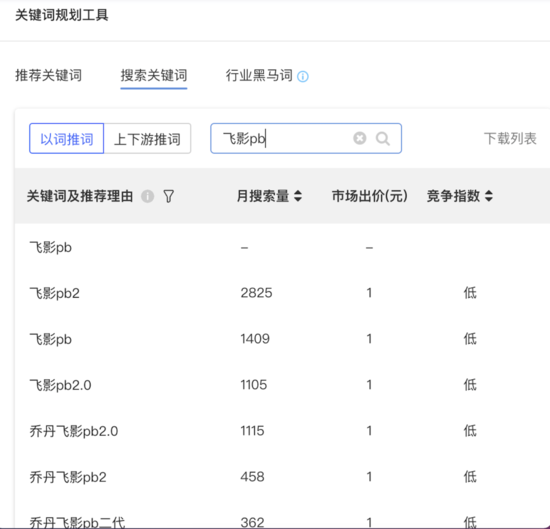Click the search volume value 1115
Screen dimensions: 550x529
click(252, 430)
